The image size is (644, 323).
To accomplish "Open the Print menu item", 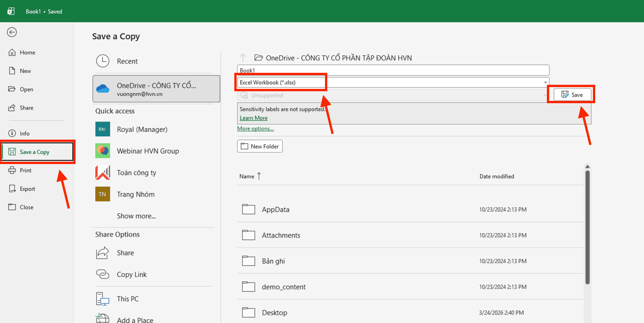I will [x=26, y=170].
